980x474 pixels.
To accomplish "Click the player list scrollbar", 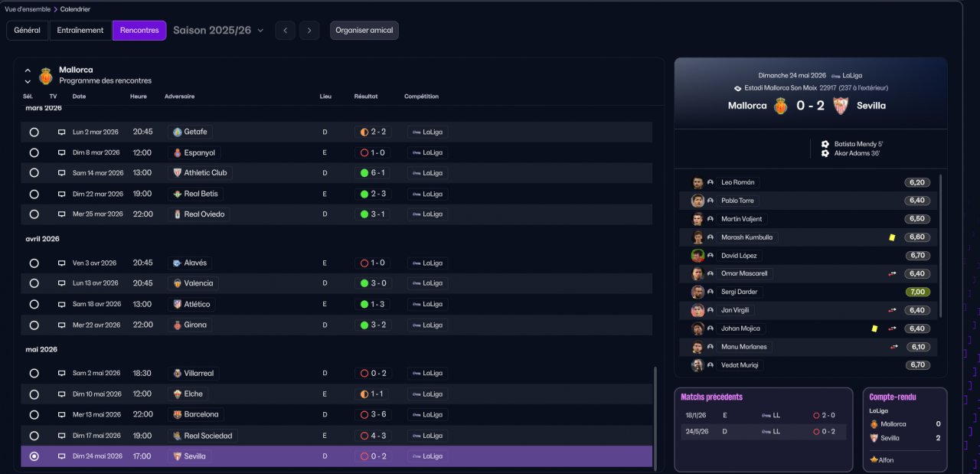I will coord(940,247).
